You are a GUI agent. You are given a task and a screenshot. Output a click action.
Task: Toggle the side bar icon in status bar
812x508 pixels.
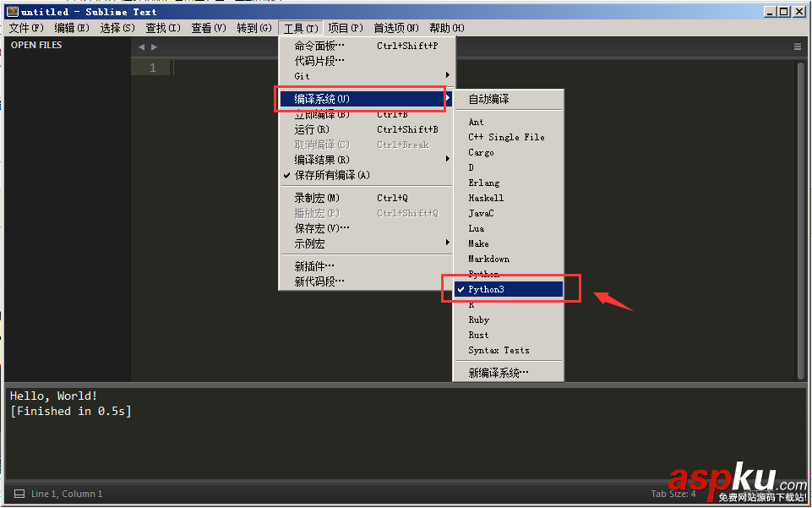[19, 494]
